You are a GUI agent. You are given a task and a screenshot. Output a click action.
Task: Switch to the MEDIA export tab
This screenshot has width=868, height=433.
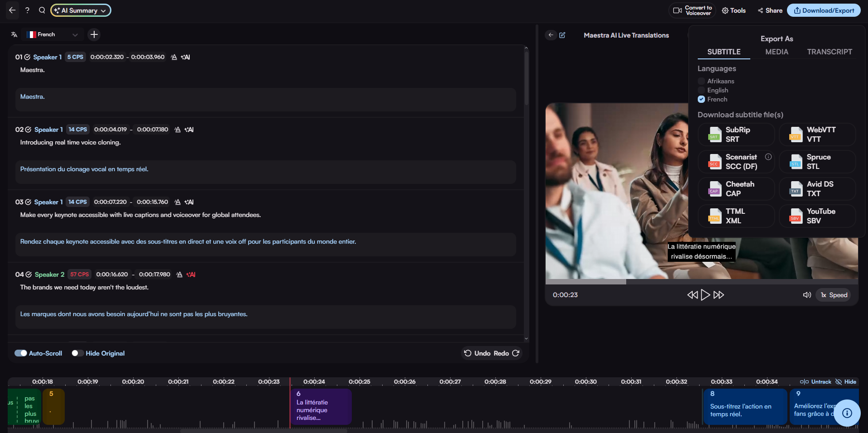[777, 52]
